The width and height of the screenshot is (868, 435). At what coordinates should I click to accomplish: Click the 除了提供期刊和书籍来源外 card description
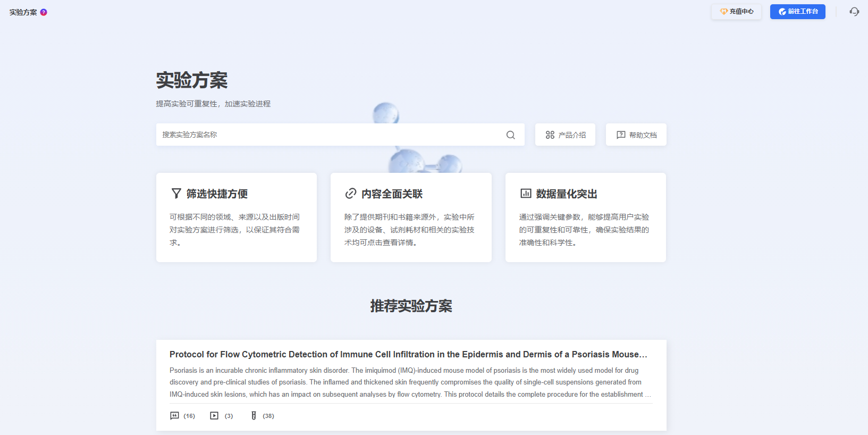(409, 230)
